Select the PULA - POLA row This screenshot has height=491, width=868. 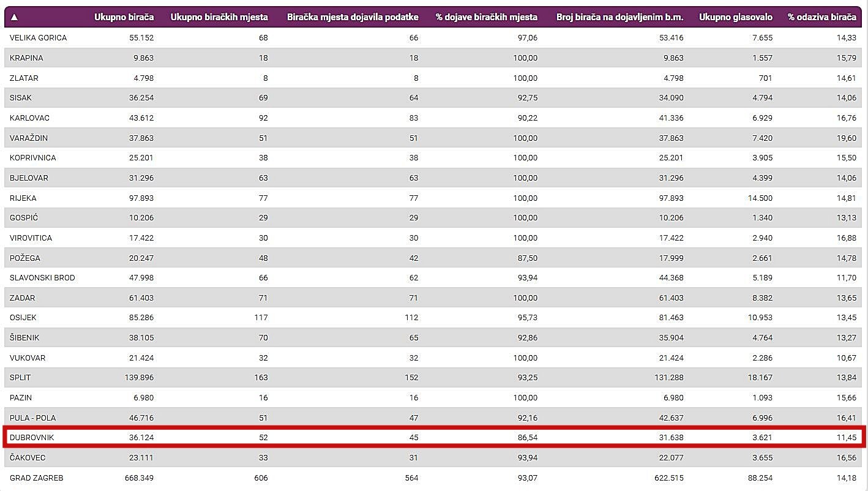(x=32, y=418)
